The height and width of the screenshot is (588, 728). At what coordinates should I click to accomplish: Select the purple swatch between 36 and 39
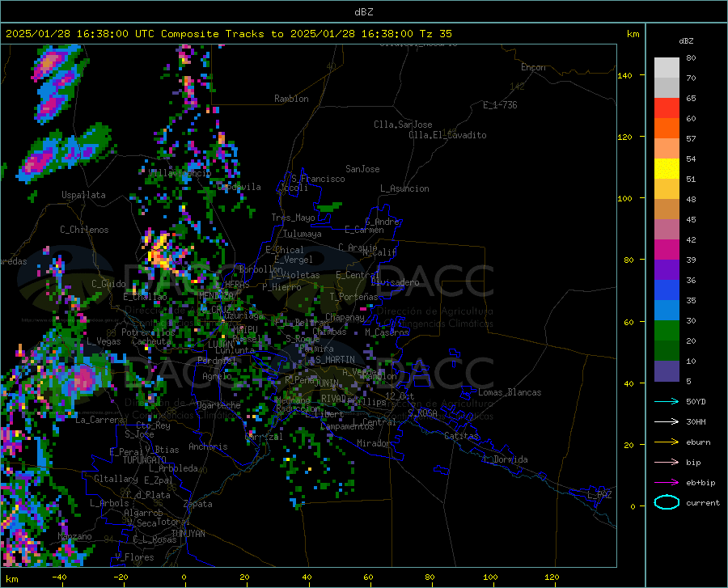tap(667, 270)
